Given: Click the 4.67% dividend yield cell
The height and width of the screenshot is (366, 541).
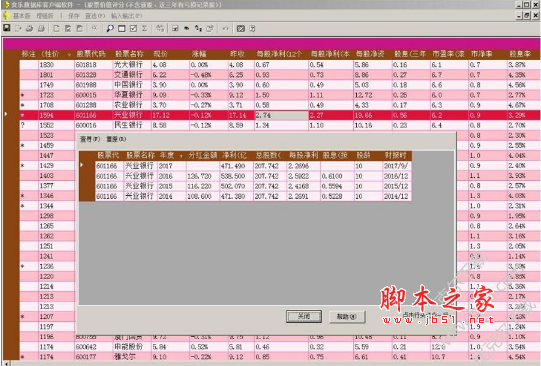Looking at the screenshot, I should coord(524,105).
